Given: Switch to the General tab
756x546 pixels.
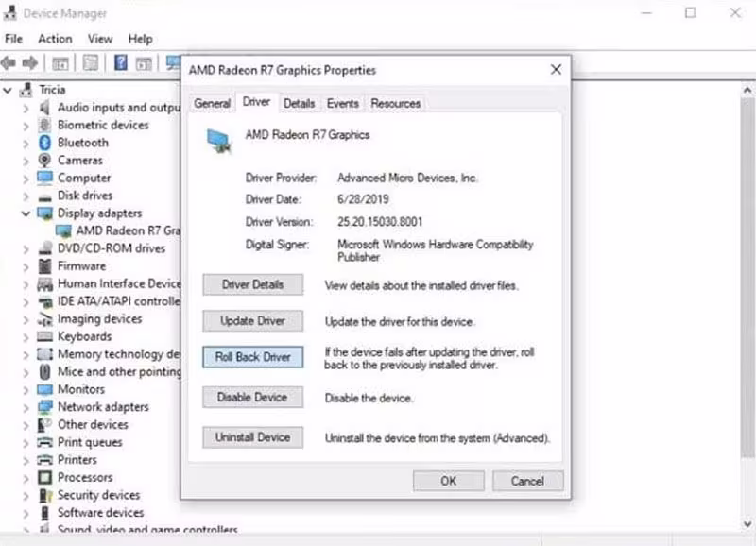Looking at the screenshot, I should pyautogui.click(x=212, y=104).
